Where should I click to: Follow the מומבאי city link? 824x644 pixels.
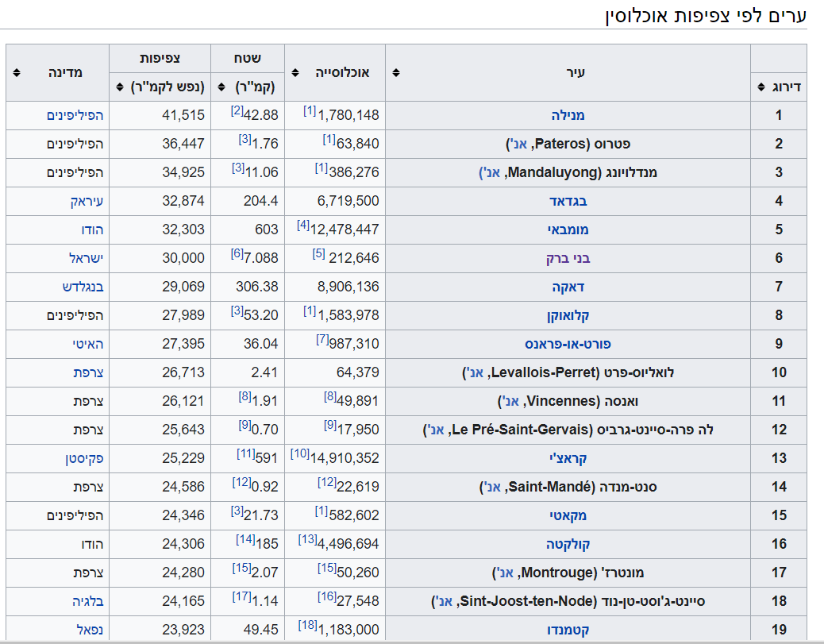pyautogui.click(x=568, y=229)
